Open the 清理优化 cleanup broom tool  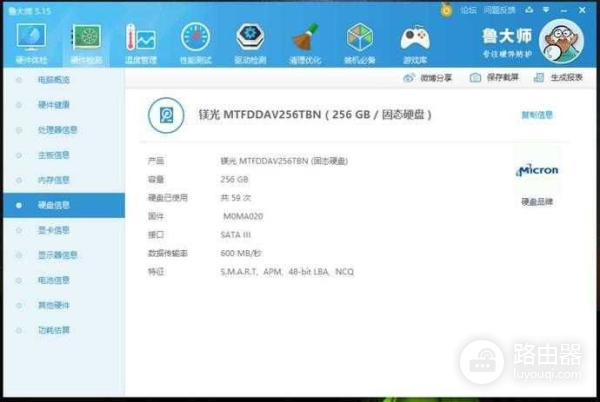pos(305,43)
